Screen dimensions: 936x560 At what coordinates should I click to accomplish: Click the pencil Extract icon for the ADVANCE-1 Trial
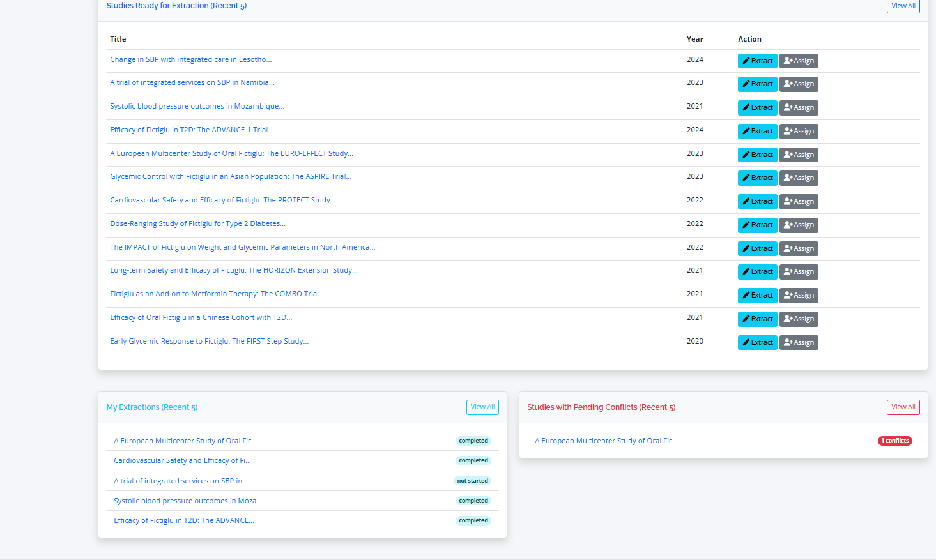click(x=746, y=131)
